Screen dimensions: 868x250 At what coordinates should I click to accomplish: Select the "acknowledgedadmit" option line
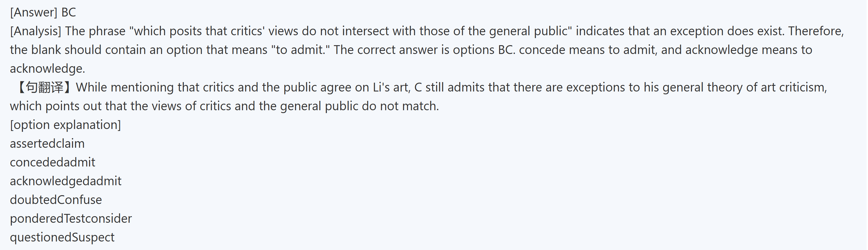tap(66, 181)
